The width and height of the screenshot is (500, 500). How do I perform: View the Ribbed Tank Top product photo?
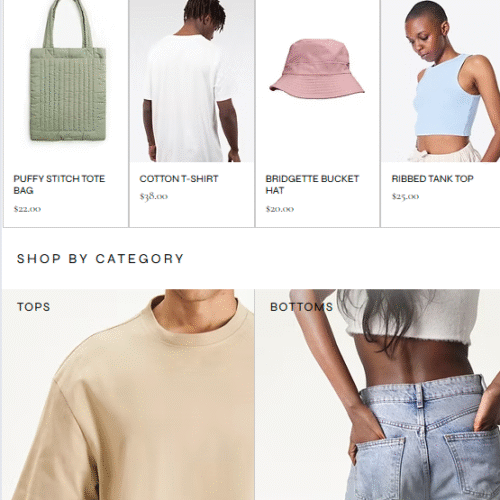click(x=441, y=81)
